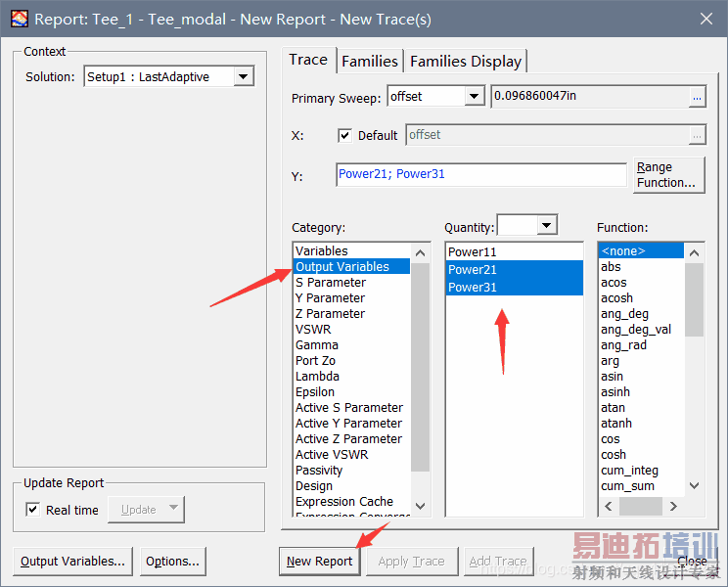Click the HFSS app icon in title bar
The width and height of the screenshot is (728, 587).
click(20, 19)
